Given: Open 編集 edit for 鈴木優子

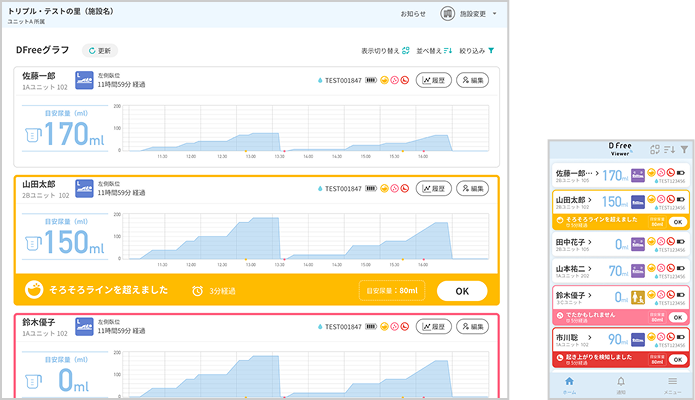Looking at the screenshot, I should 472,326.
